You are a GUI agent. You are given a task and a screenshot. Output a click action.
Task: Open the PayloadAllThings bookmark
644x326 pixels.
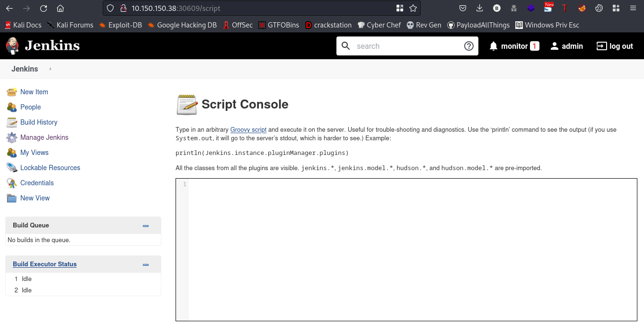point(478,25)
